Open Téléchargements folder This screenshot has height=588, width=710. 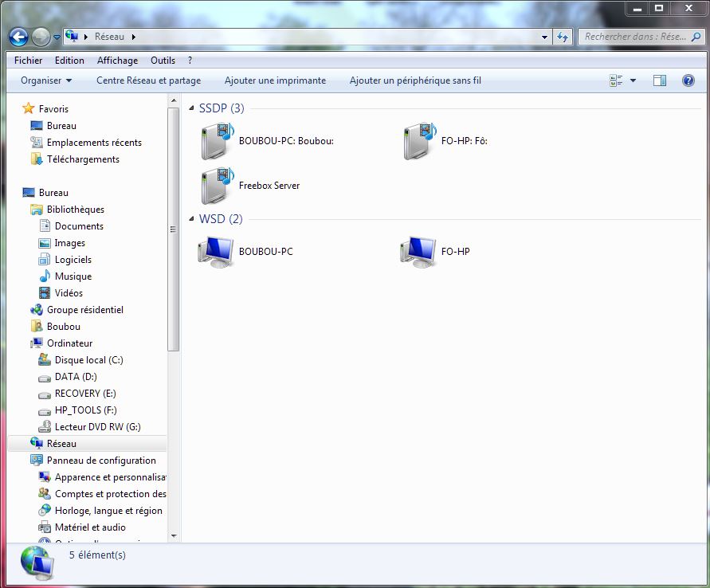pyautogui.click(x=75, y=159)
